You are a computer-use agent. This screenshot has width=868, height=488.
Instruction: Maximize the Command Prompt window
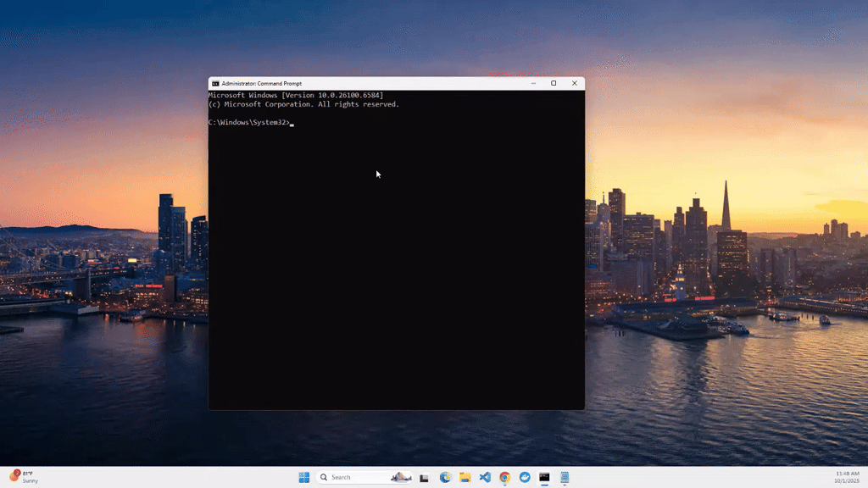coord(554,84)
